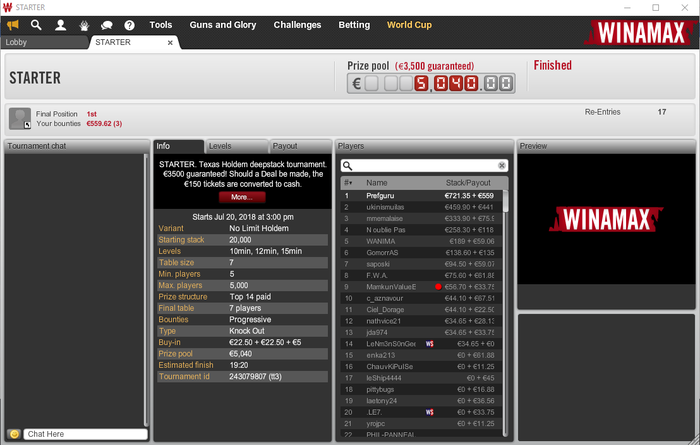Image resolution: width=700 pixels, height=445 pixels.
Task: Select player row enka213
Action: (x=421, y=355)
